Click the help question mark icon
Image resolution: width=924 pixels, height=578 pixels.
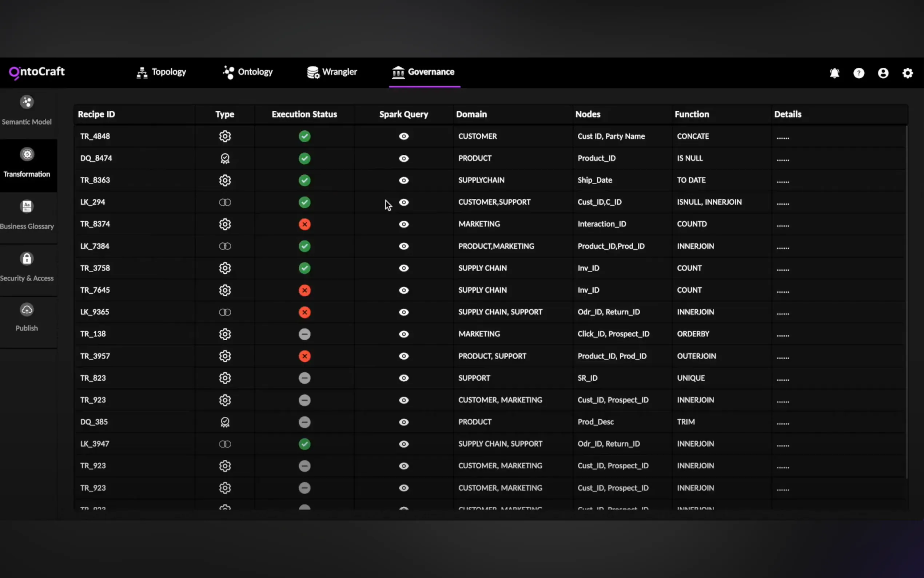[859, 73]
